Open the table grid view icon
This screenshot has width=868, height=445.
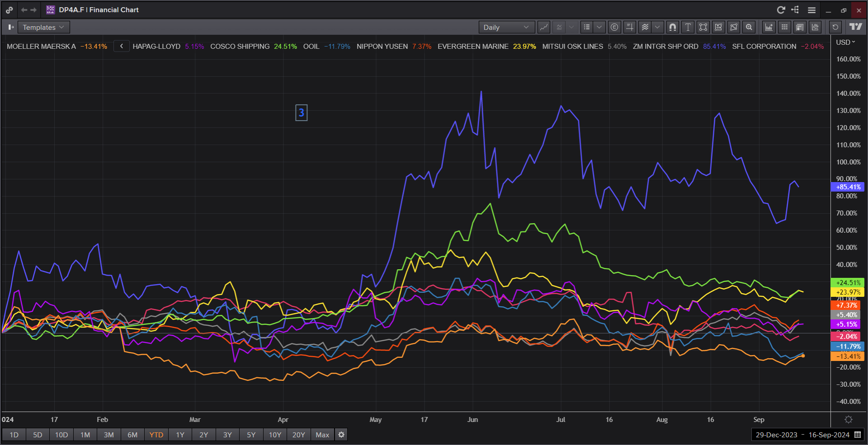pos(784,27)
